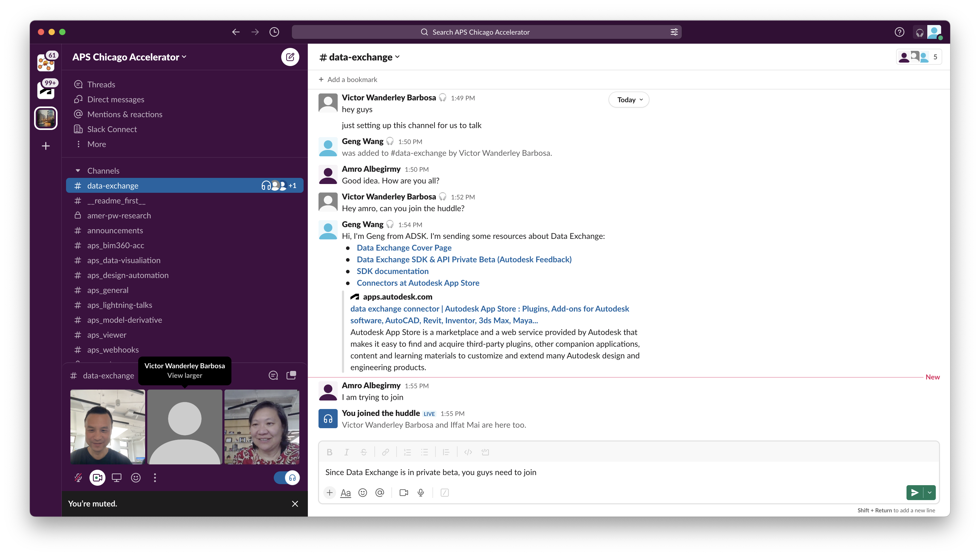This screenshot has width=980, height=556.
Task: Enlarge Victor Wanderley Barbosa's huddle tile
Action: click(x=185, y=427)
